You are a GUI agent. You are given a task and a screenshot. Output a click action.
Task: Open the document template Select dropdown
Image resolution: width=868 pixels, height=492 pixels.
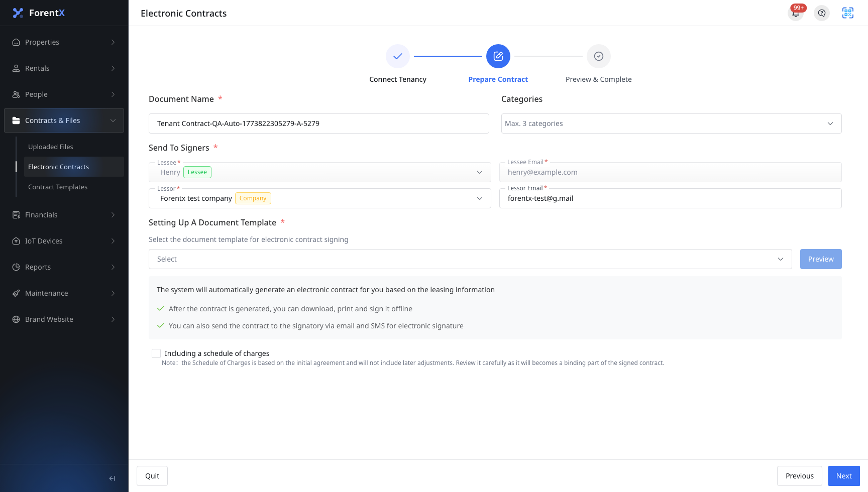point(470,259)
